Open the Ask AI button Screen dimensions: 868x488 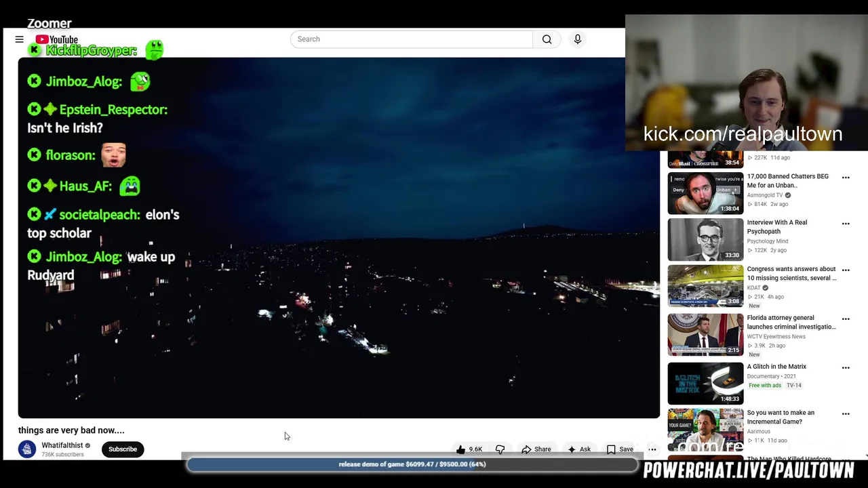coord(578,449)
